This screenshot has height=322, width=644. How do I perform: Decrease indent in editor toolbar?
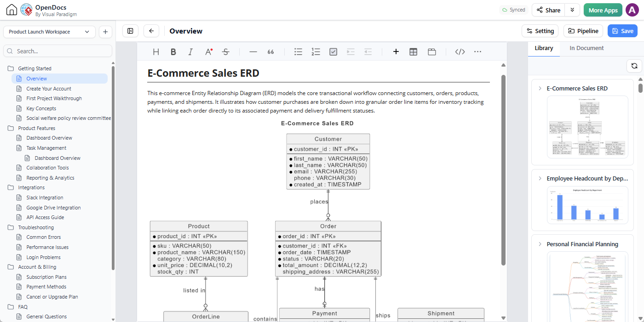pos(368,52)
